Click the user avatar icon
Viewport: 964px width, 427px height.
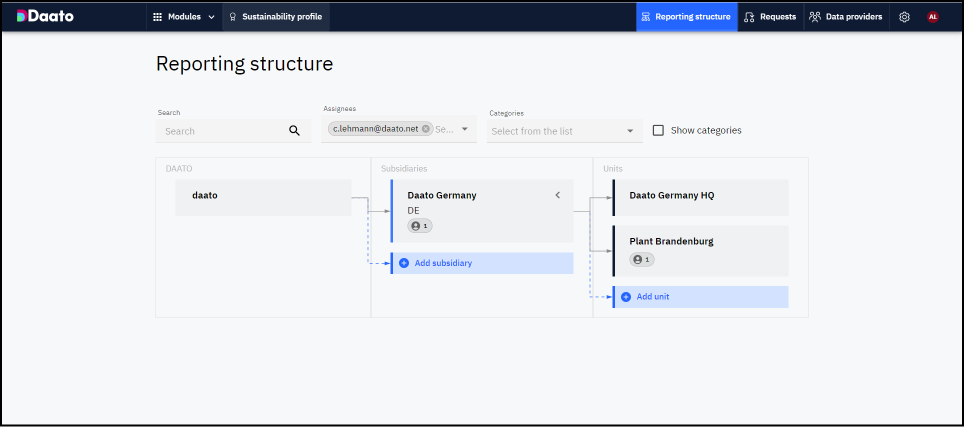click(933, 17)
